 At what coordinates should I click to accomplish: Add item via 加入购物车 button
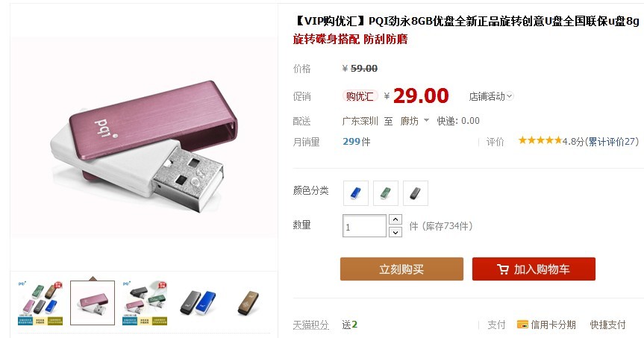534,269
